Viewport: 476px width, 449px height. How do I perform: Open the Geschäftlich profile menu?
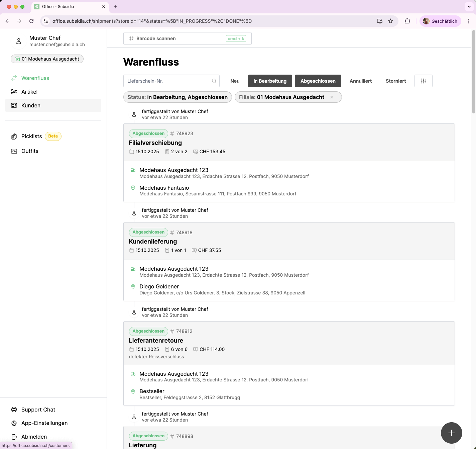tap(440, 21)
